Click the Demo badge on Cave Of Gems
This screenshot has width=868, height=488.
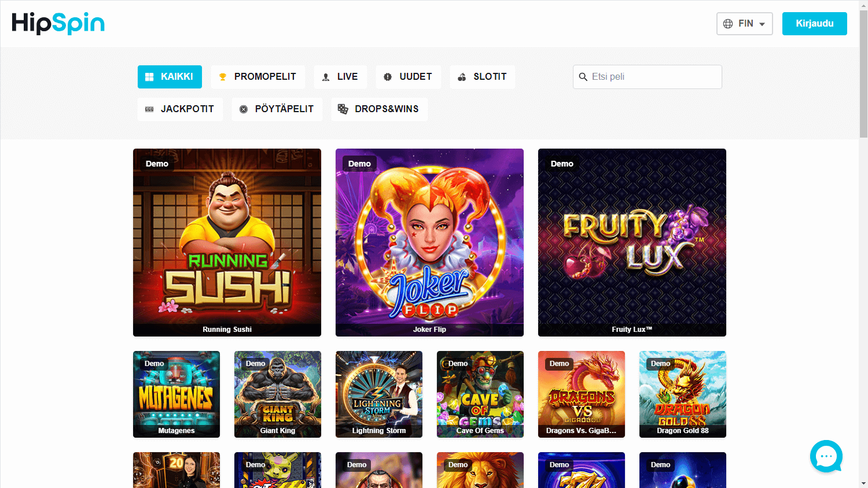[458, 364]
